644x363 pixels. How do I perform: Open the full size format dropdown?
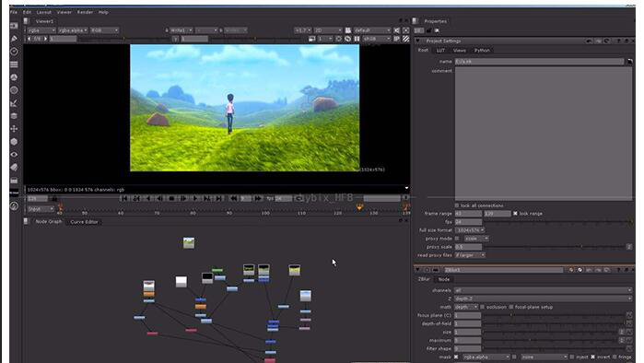(x=470, y=230)
